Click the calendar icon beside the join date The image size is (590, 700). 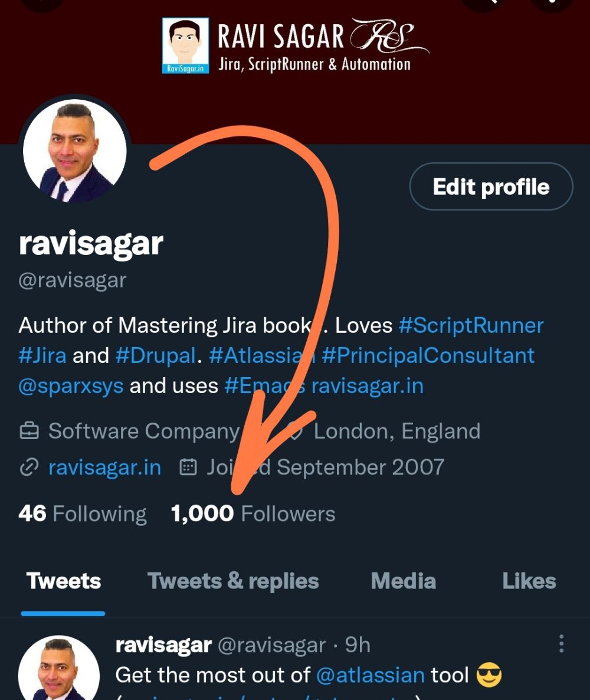pos(188,467)
